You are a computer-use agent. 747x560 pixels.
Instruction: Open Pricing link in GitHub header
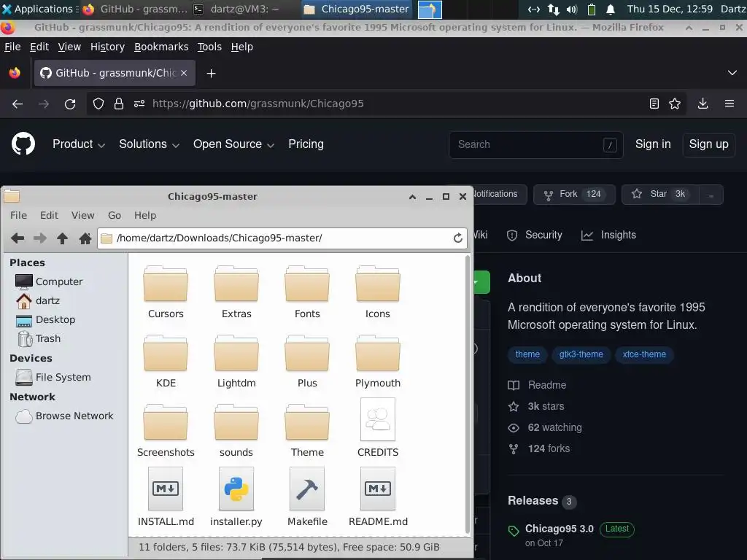(306, 144)
